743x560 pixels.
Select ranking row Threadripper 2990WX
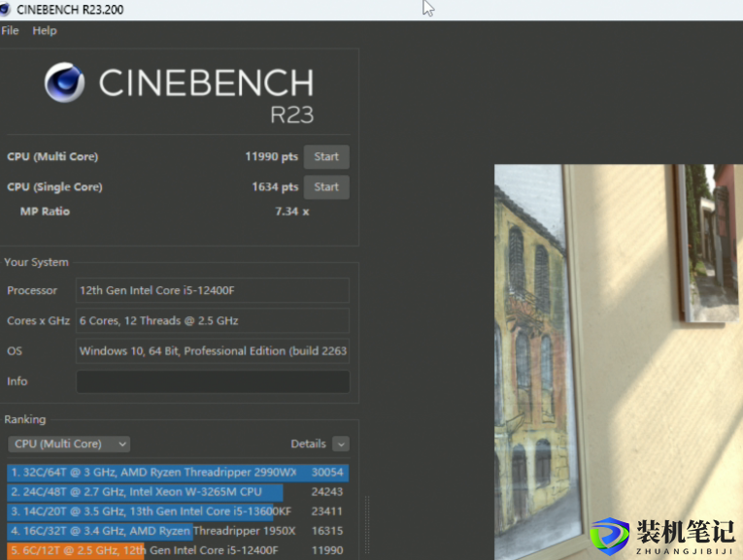point(178,473)
